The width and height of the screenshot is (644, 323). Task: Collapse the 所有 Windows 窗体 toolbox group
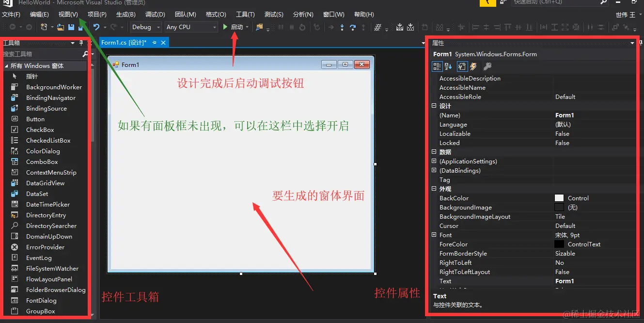[x=6, y=66]
